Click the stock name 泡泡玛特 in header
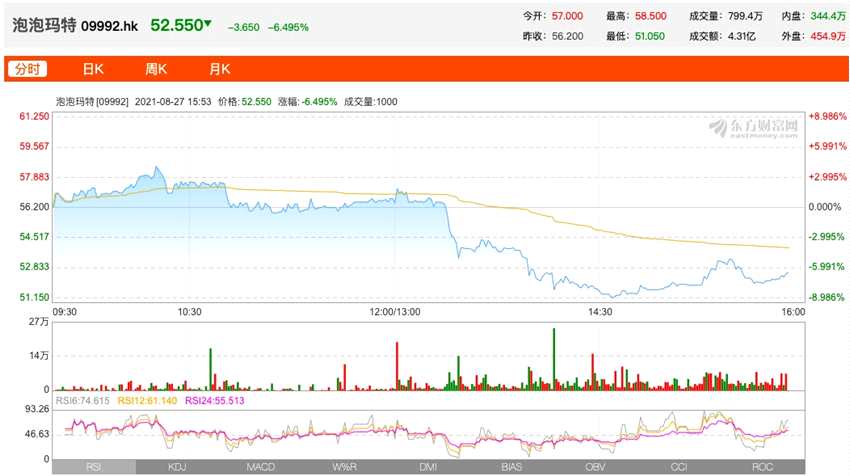850x476 pixels. (44, 25)
